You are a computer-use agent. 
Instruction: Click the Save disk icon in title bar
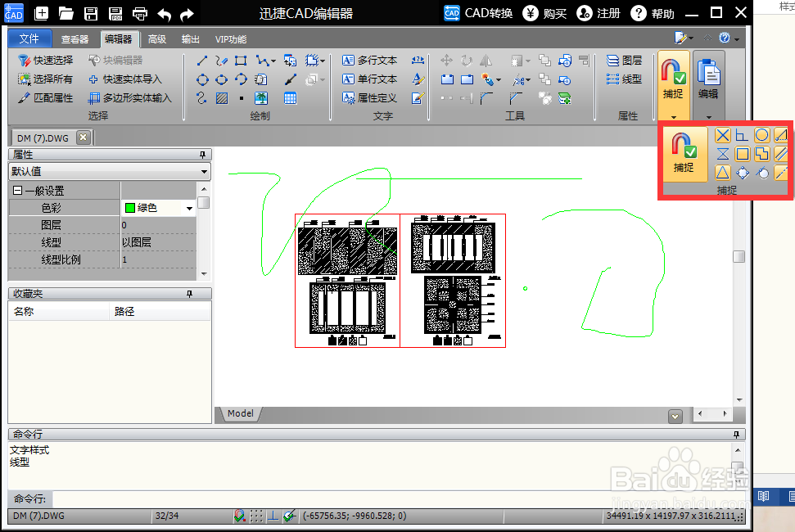pos(91,13)
